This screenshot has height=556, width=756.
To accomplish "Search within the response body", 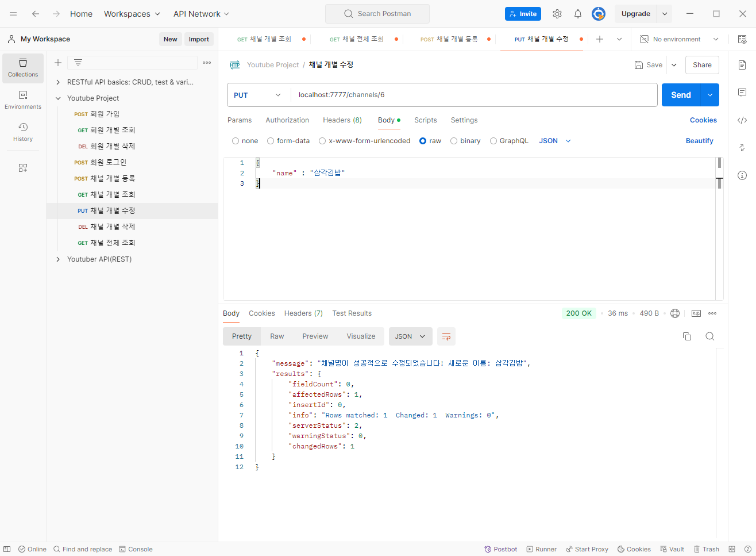I will coord(710,336).
